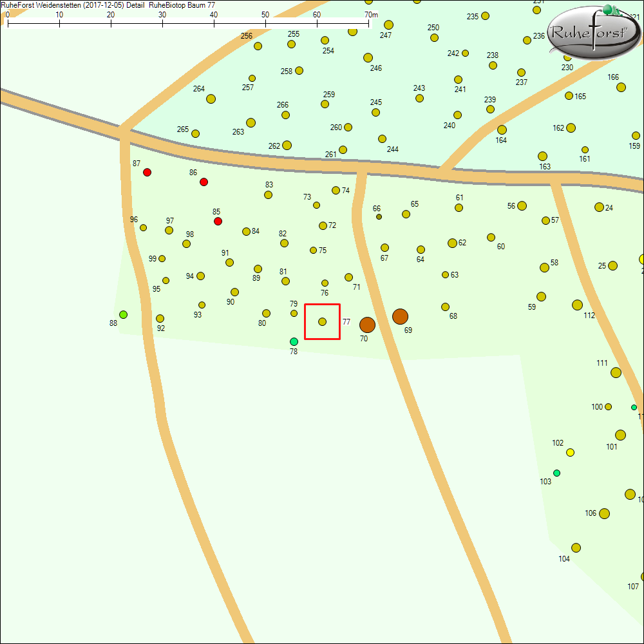
Task: Click the small olive tree marker 66
Action: click(379, 216)
